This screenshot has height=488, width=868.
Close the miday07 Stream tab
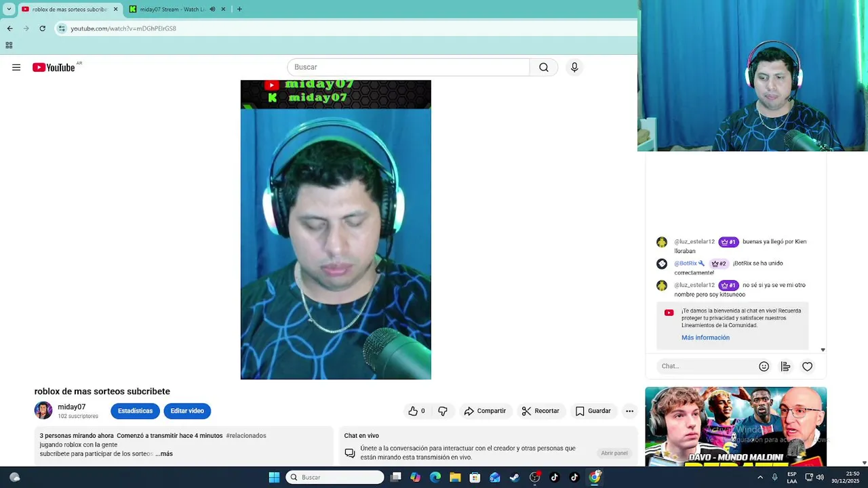pyautogui.click(x=223, y=9)
